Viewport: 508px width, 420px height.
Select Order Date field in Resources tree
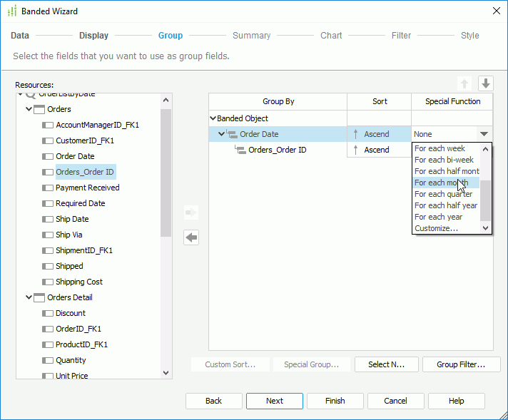click(x=75, y=156)
